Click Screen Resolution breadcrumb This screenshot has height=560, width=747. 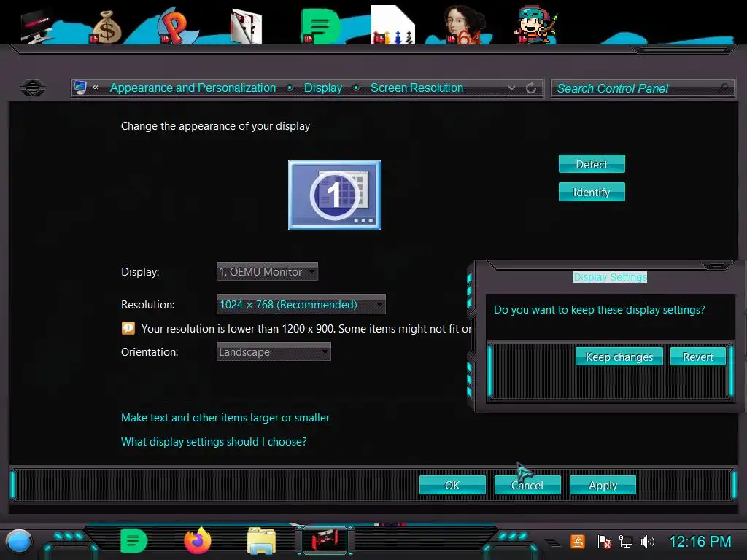tap(417, 87)
